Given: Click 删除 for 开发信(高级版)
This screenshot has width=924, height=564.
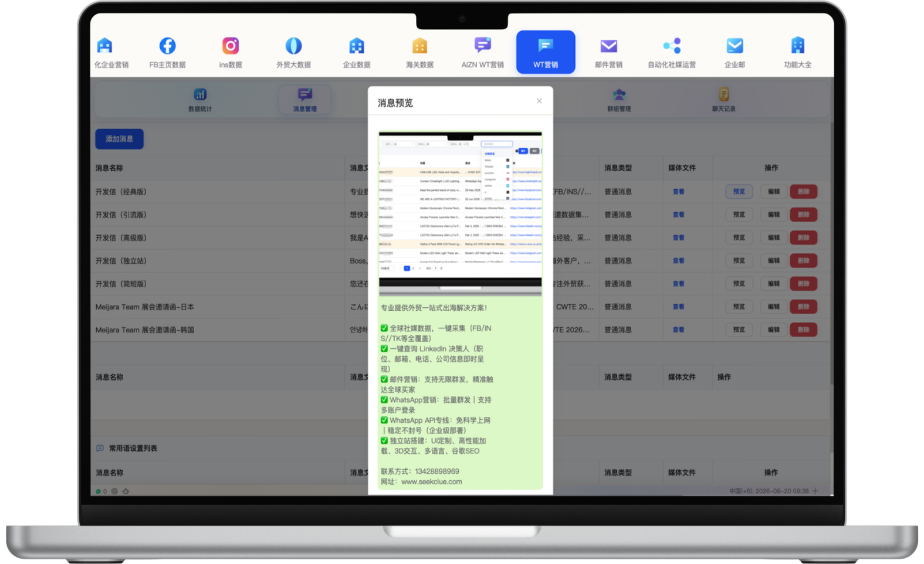Looking at the screenshot, I should pyautogui.click(x=804, y=237).
